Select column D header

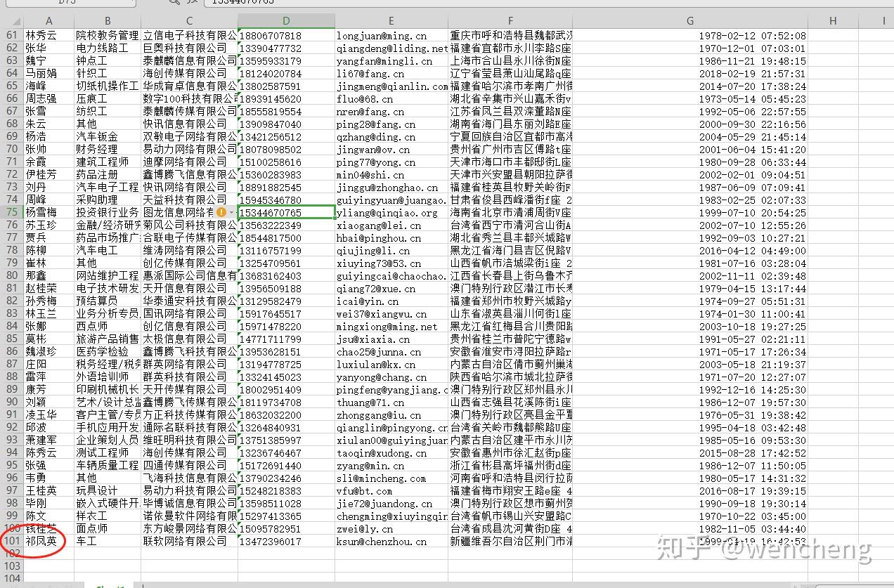click(285, 20)
